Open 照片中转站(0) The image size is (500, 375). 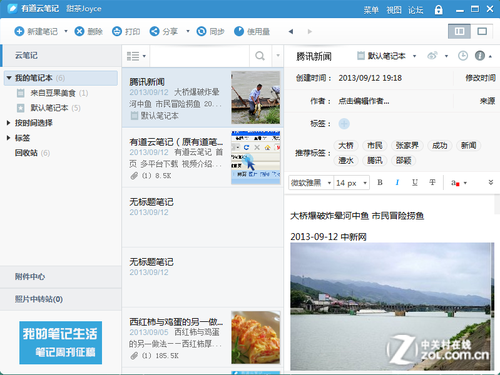(61, 299)
